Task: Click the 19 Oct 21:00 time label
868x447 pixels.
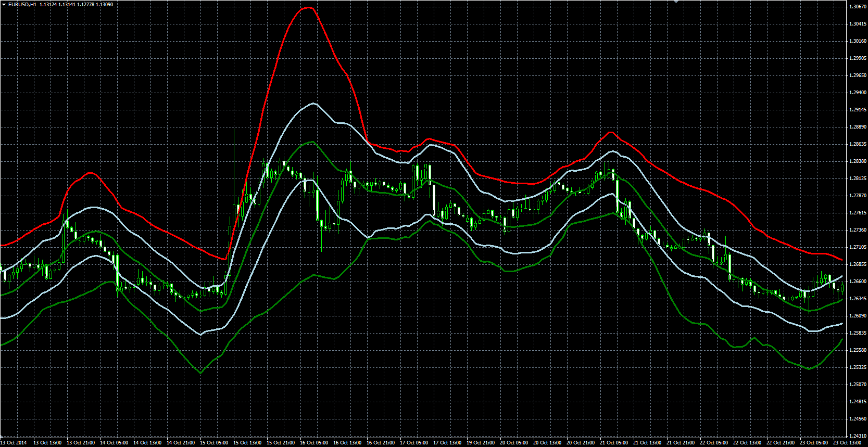Action: (x=481, y=443)
